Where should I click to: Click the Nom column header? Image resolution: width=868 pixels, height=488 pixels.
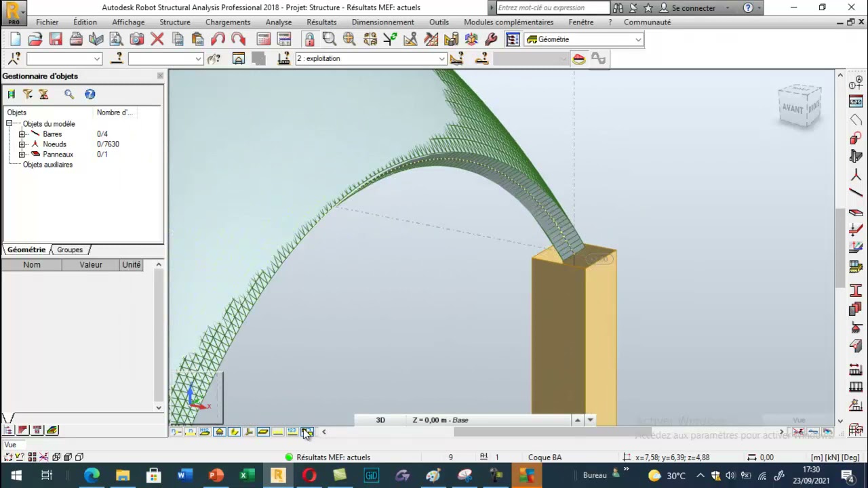pyautogui.click(x=32, y=265)
